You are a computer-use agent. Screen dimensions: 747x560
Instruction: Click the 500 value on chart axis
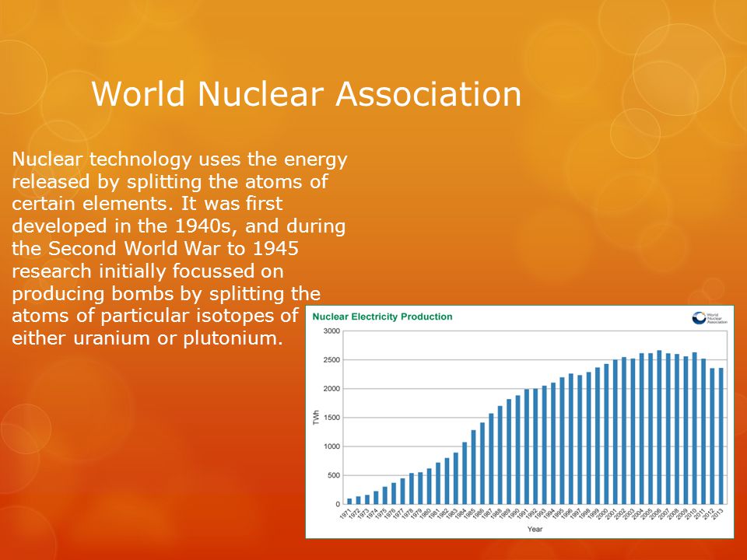[334, 475]
